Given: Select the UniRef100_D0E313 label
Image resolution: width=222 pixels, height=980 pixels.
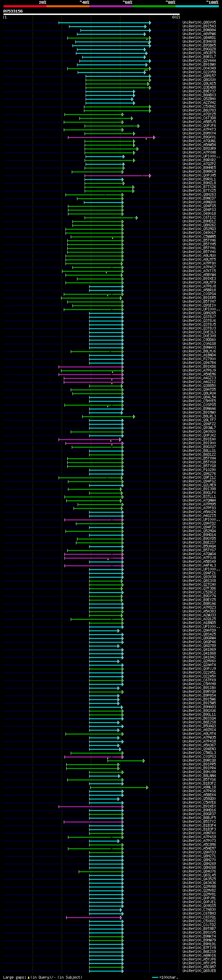Looking at the screenshot, I should [x=199, y=332].
